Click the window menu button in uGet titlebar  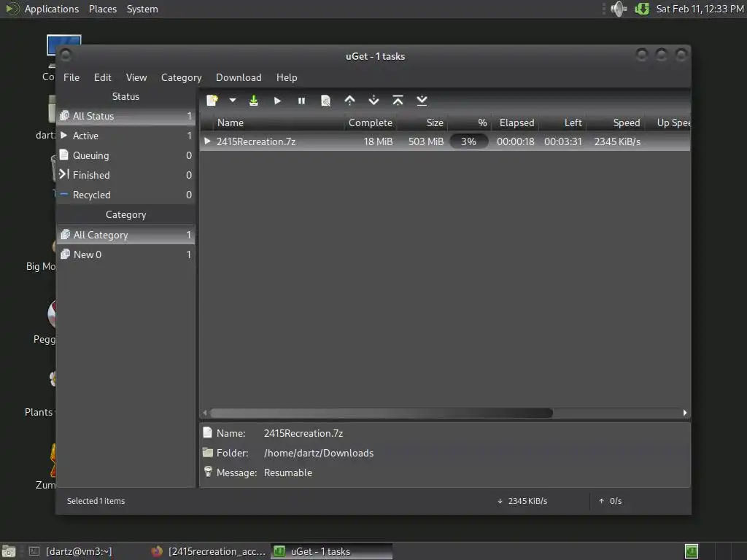[x=66, y=55]
